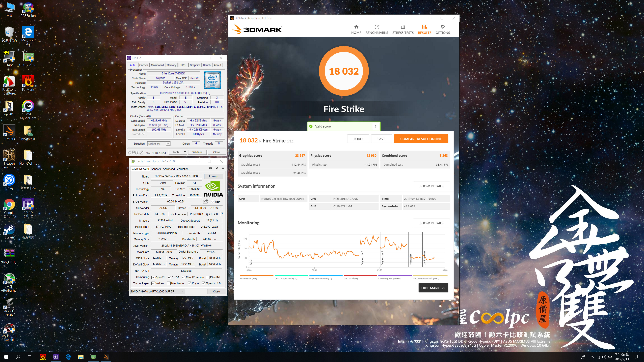Open Microsoft Edge desktop shortcut

point(28,36)
